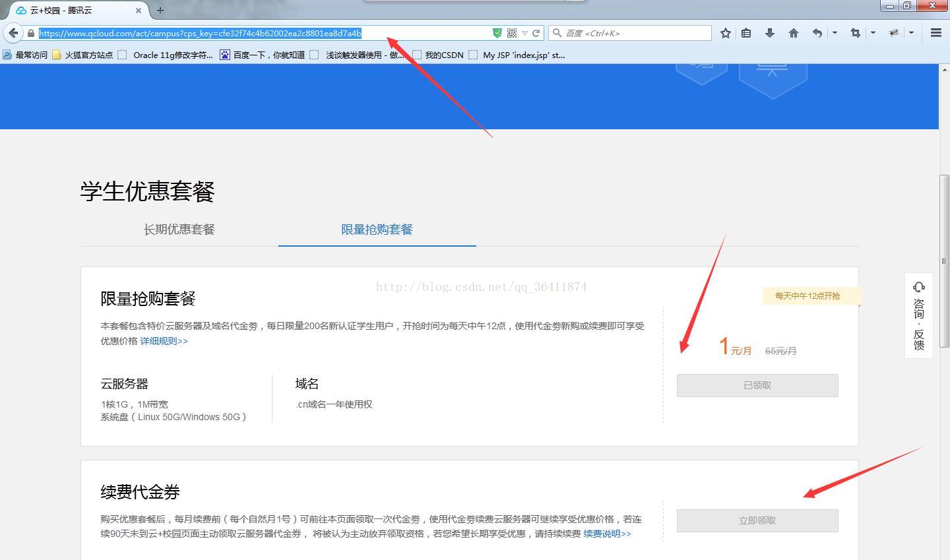Image resolution: width=950 pixels, height=560 pixels.
Task: Switch to 长期优惠套餐 tab
Action: [x=179, y=230]
